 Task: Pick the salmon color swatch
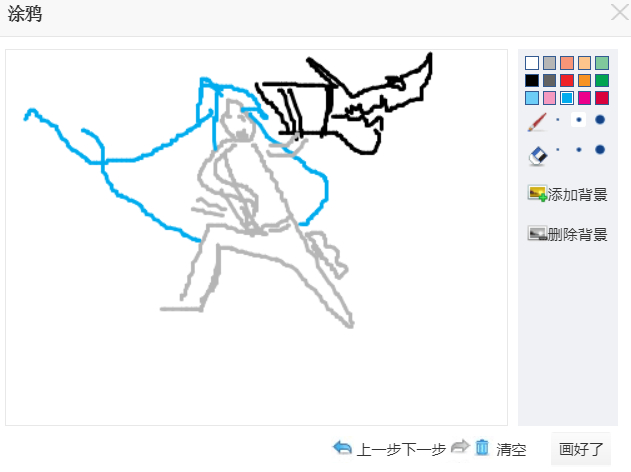[567, 63]
